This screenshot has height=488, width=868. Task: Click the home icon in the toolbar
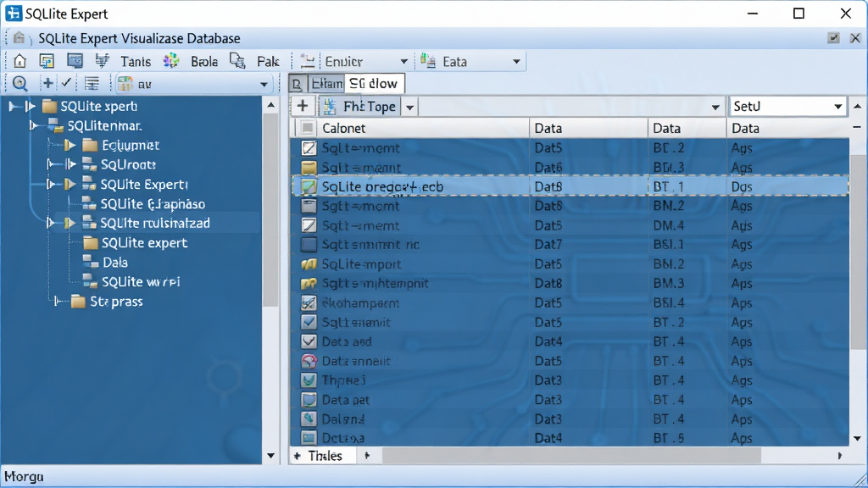20,61
